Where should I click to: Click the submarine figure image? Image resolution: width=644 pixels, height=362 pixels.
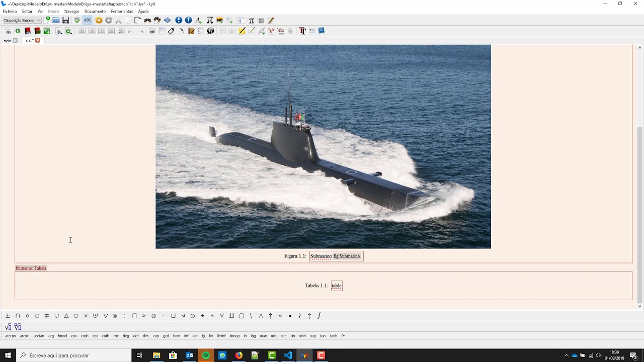click(323, 146)
